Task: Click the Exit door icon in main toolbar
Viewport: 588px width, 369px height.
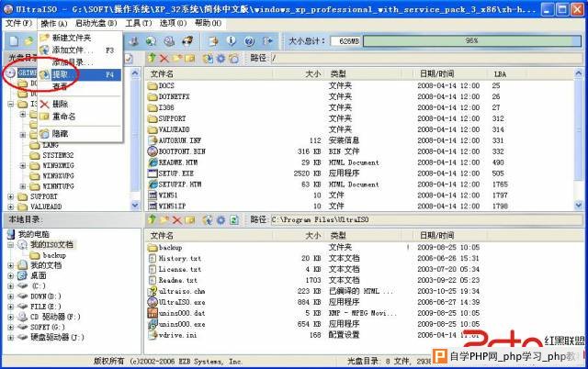Action: point(267,40)
